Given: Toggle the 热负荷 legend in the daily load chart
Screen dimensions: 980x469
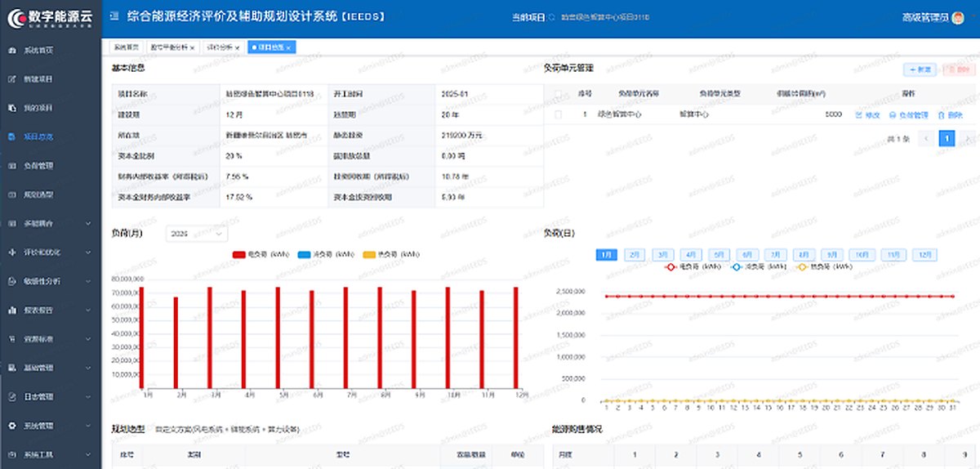Looking at the screenshot, I should point(822,267).
